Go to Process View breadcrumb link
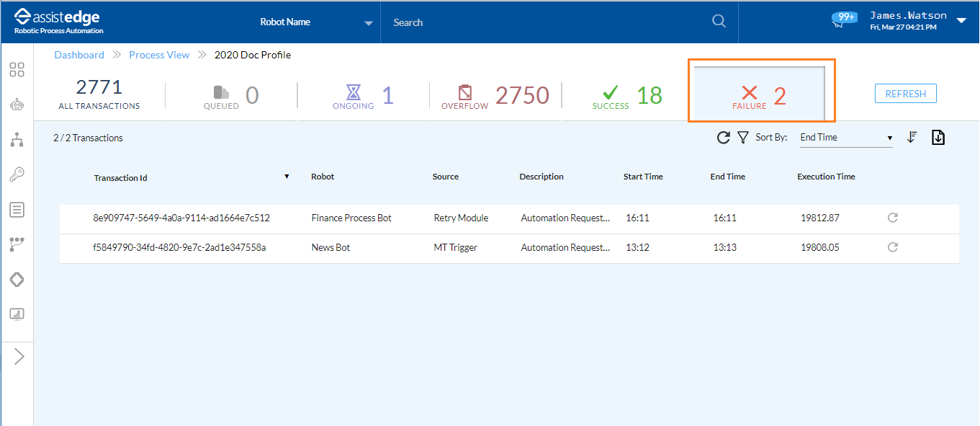The height and width of the screenshot is (426, 980). (159, 55)
